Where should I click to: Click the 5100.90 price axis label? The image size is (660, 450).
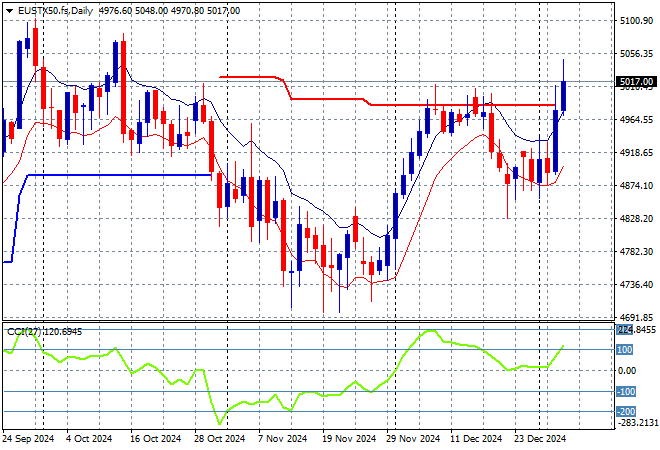[636, 21]
